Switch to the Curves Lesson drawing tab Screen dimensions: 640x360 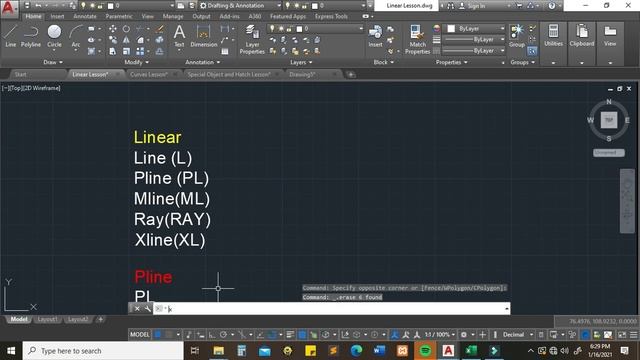coord(149,74)
